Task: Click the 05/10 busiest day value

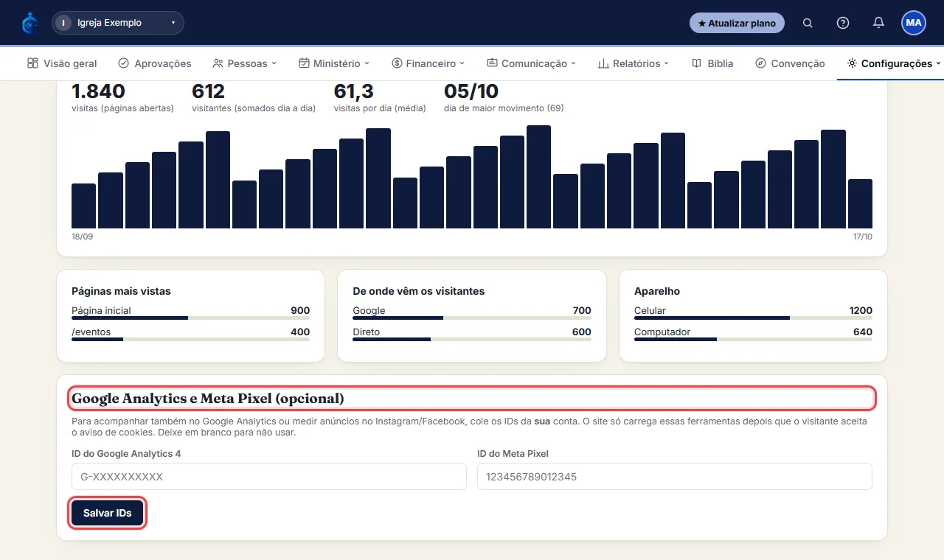Action: [471, 91]
